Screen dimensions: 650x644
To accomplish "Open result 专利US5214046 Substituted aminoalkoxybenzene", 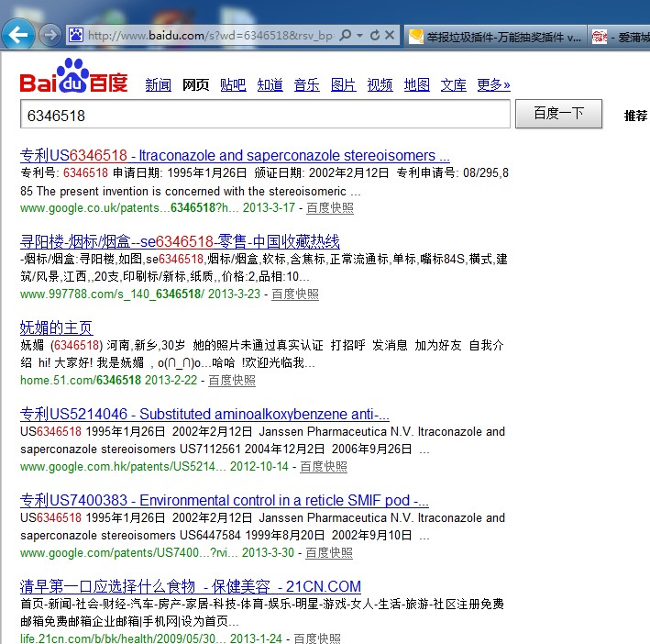I will 204,415.
